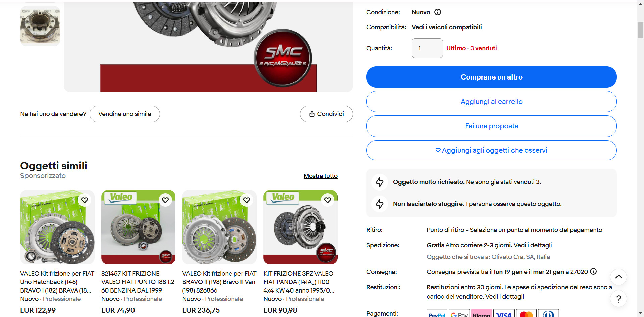Click the PayPal payment icon

437,314
